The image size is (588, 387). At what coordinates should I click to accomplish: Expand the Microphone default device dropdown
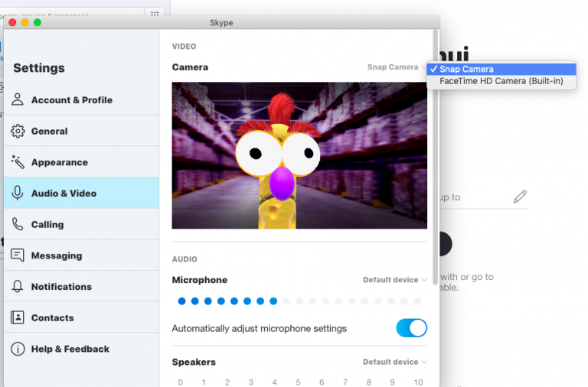click(394, 280)
